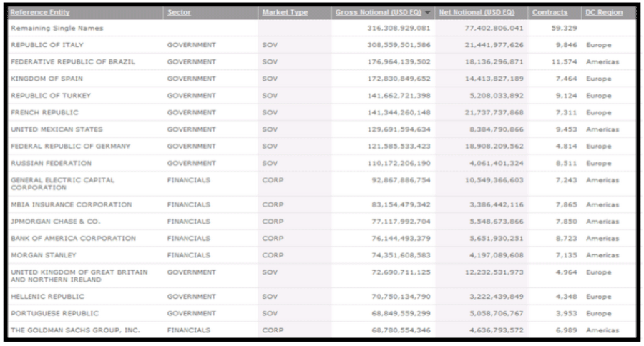Click gross notional value 68,780,554,346
Screen dimensions: 644x346
pos(401,330)
